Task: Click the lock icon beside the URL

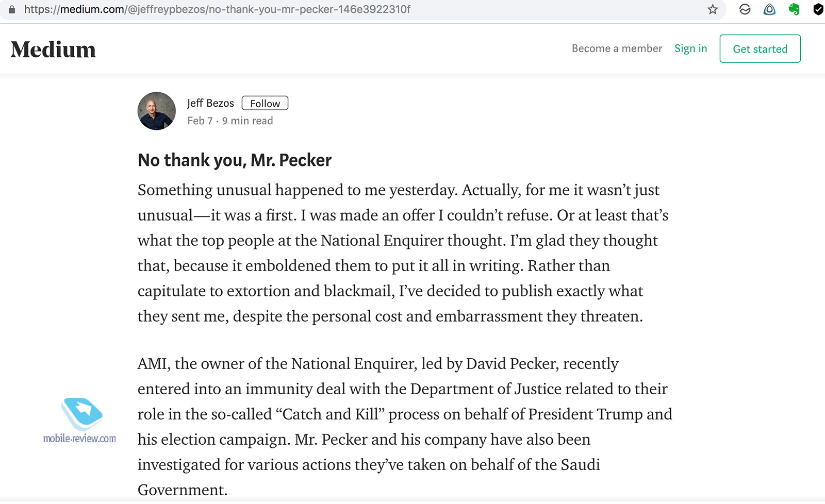Action: pos(12,9)
